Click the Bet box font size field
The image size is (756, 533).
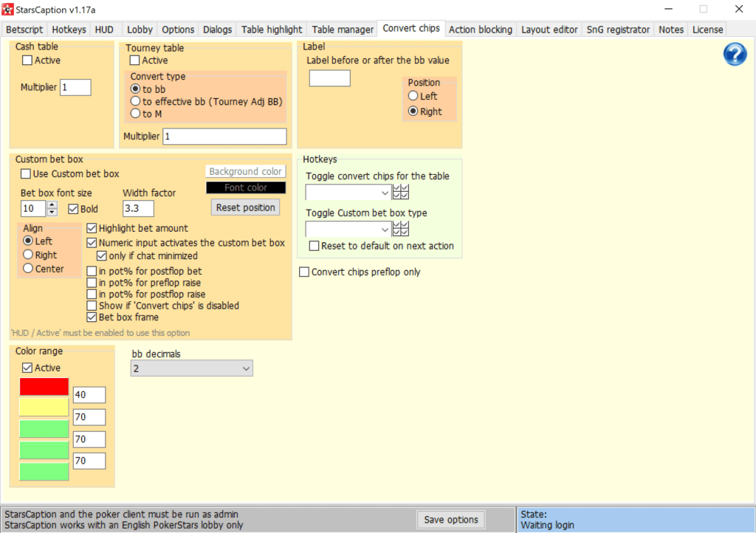(x=33, y=209)
